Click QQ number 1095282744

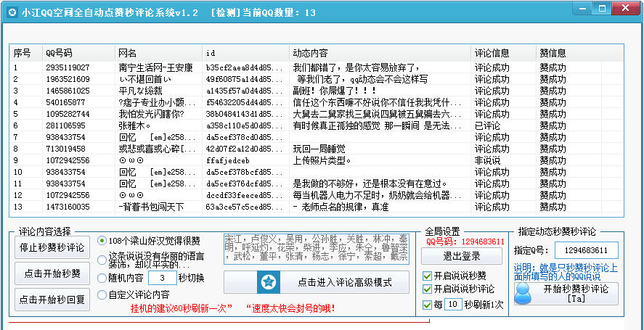(68, 114)
